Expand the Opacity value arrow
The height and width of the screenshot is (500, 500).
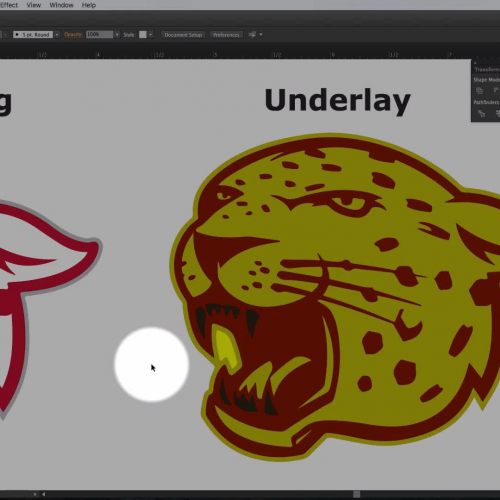[117, 35]
